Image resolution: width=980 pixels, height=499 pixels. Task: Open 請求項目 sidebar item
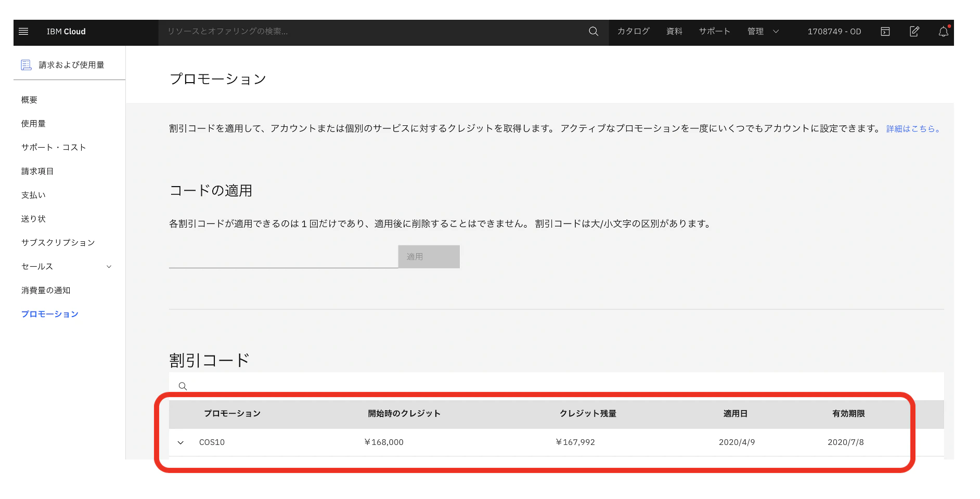pos(37,172)
